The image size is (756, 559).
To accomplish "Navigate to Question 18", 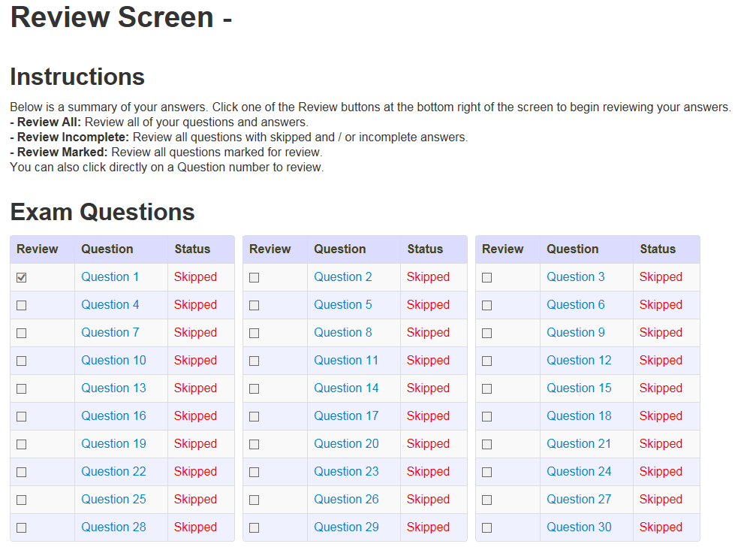I will tap(579, 416).
